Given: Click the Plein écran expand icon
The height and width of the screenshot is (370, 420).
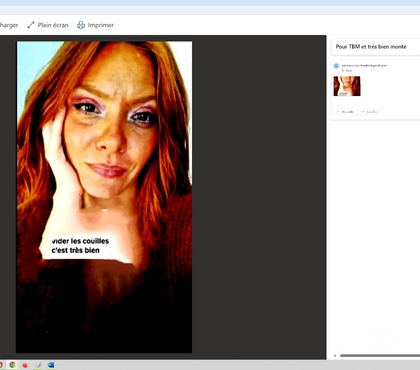Looking at the screenshot, I should (x=31, y=25).
